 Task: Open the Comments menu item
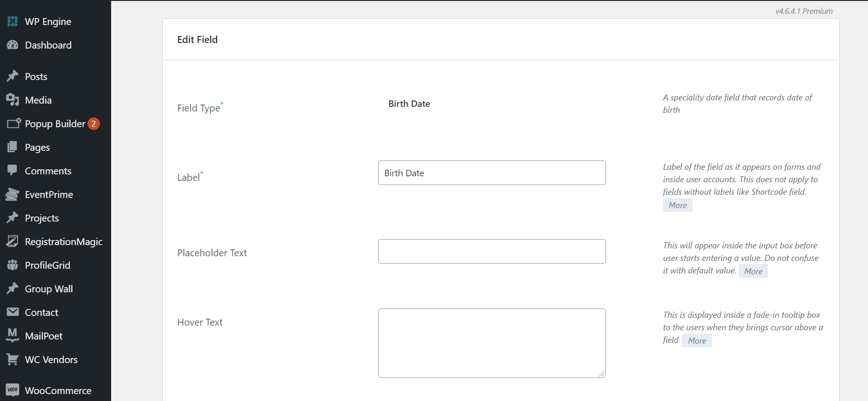(48, 171)
